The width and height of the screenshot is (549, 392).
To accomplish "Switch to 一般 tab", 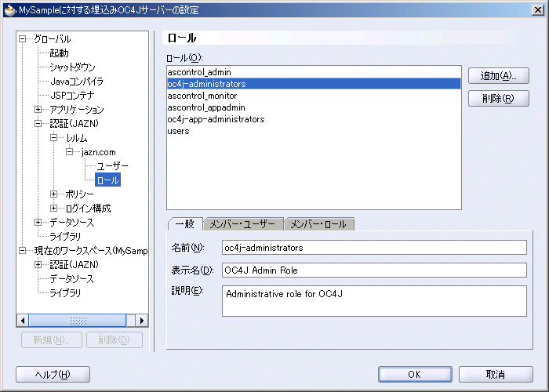I will point(185,224).
